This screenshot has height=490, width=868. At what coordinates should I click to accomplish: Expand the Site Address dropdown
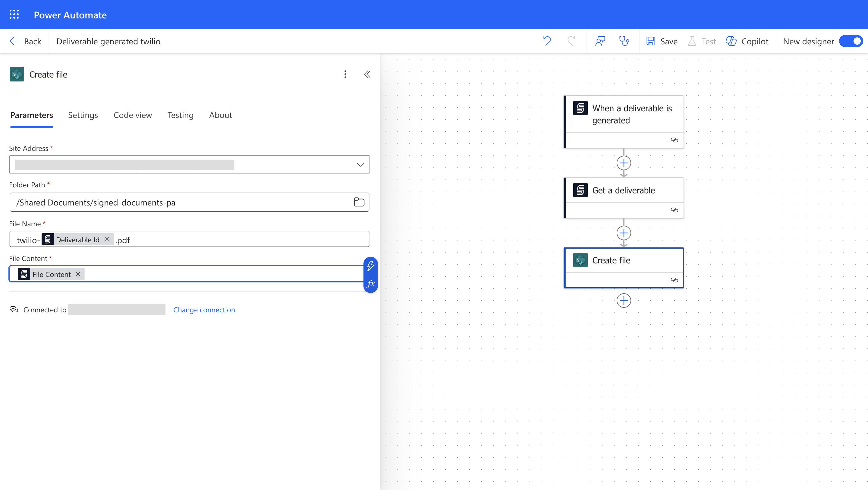point(360,164)
